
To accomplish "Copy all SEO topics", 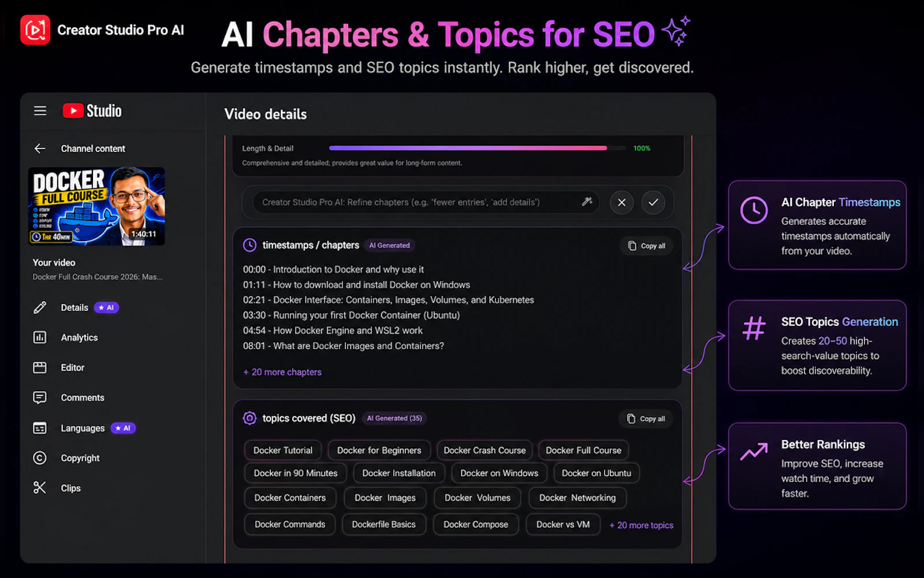I will click(x=646, y=418).
